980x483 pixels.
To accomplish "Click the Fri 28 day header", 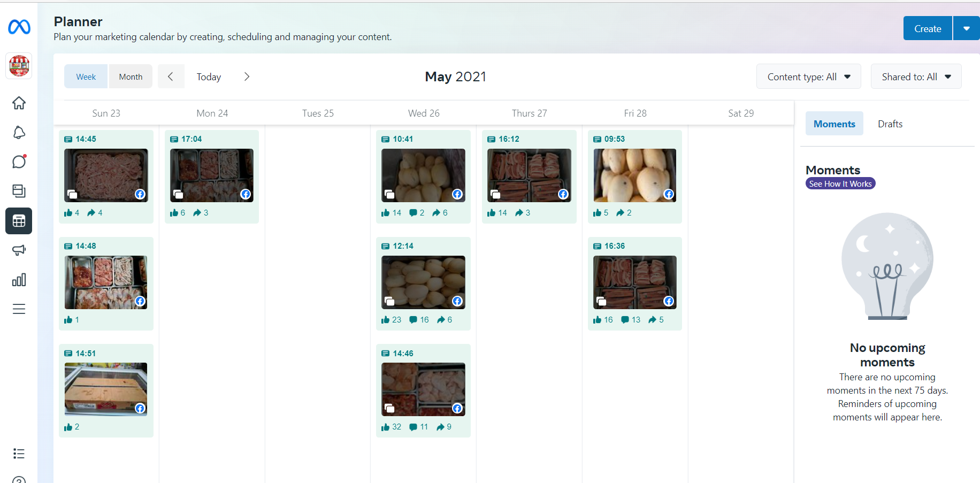I will [635, 113].
